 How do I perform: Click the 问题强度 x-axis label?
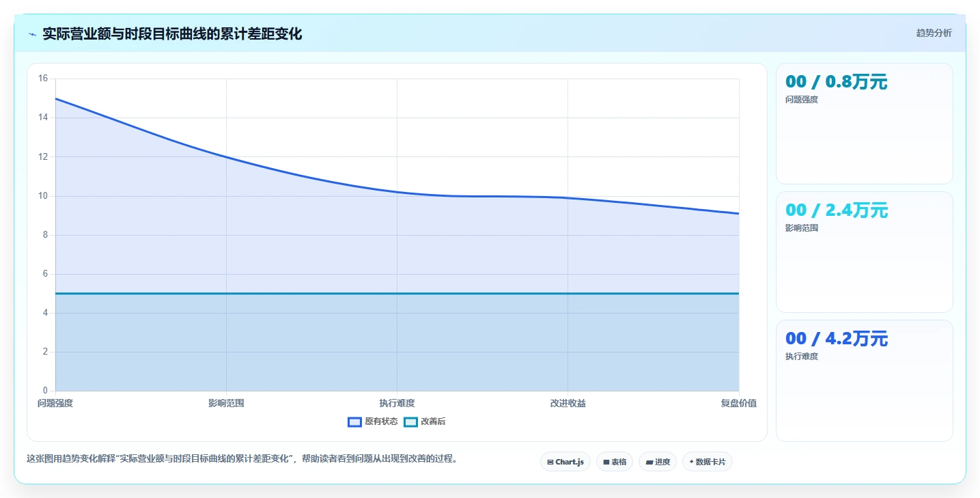pyautogui.click(x=55, y=403)
